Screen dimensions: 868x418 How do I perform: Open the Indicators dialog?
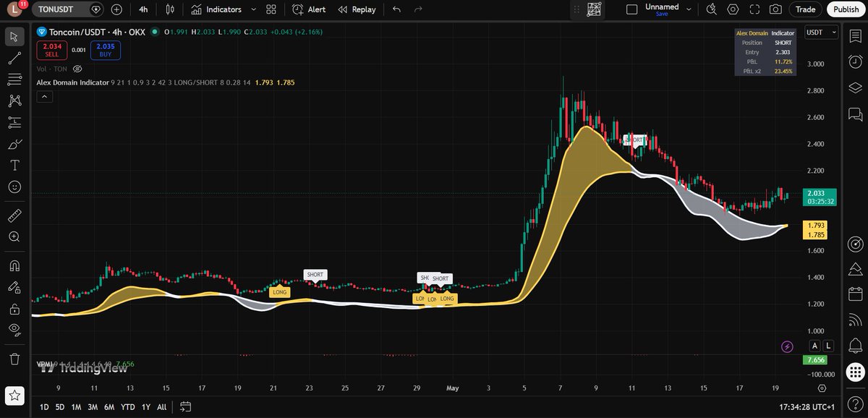click(x=216, y=9)
